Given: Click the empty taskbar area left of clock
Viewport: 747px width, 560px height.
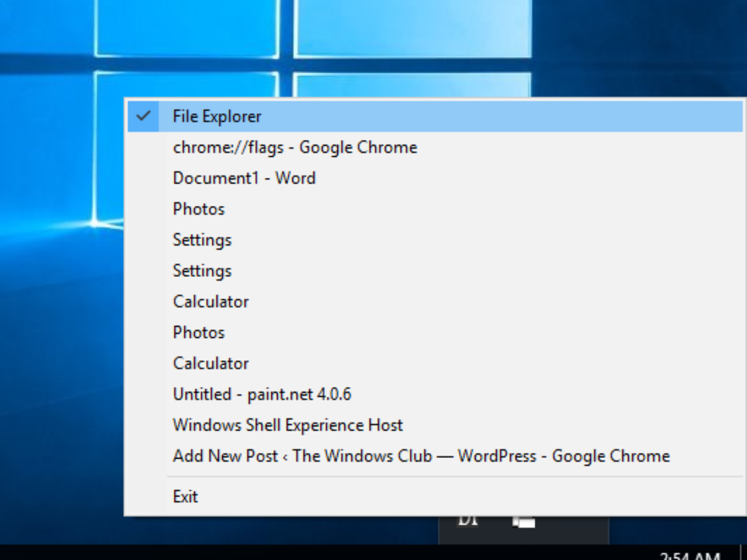Looking at the screenshot, I should click(x=311, y=553).
